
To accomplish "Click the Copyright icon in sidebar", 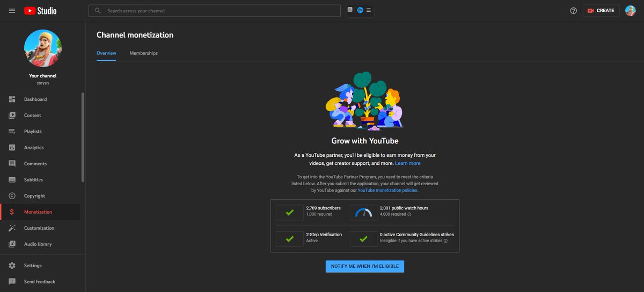I will pos(12,196).
